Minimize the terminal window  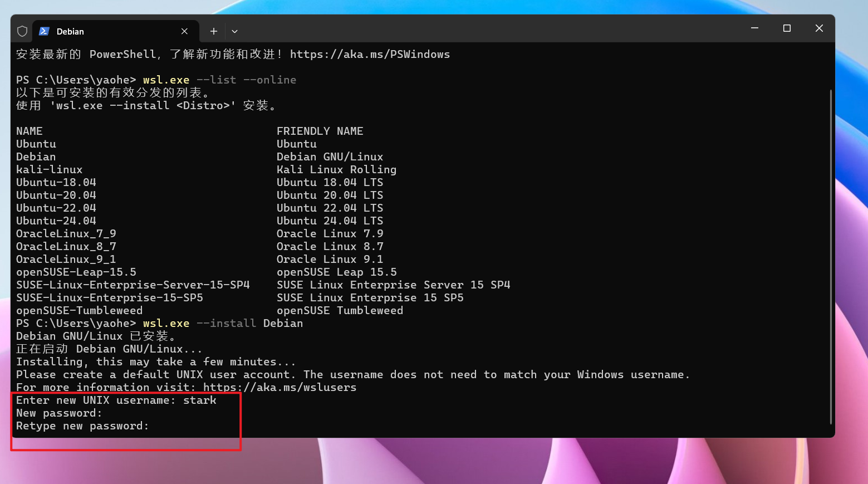point(754,28)
